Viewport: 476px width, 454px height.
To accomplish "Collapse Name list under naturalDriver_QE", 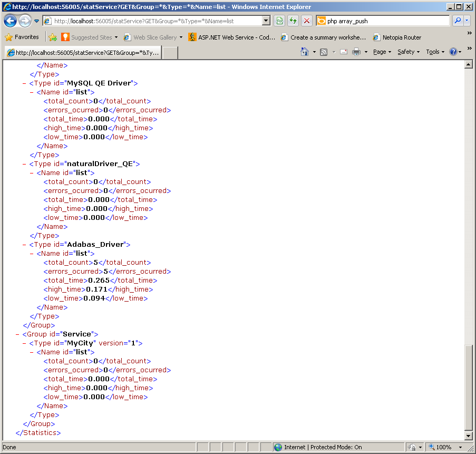I will coord(32,173).
